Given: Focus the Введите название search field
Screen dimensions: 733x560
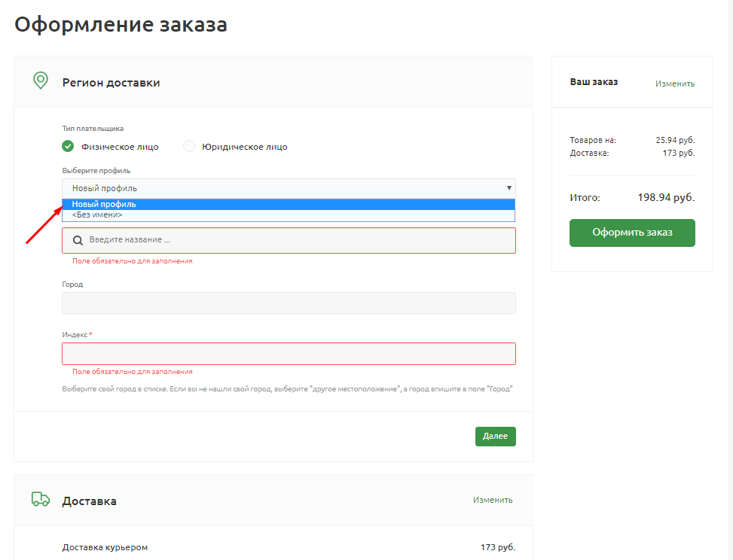Looking at the screenshot, I should click(x=289, y=240).
